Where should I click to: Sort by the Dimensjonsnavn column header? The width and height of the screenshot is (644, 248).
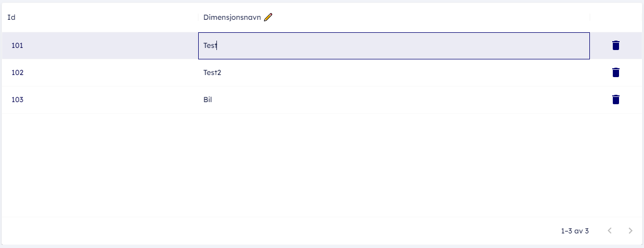click(x=232, y=17)
